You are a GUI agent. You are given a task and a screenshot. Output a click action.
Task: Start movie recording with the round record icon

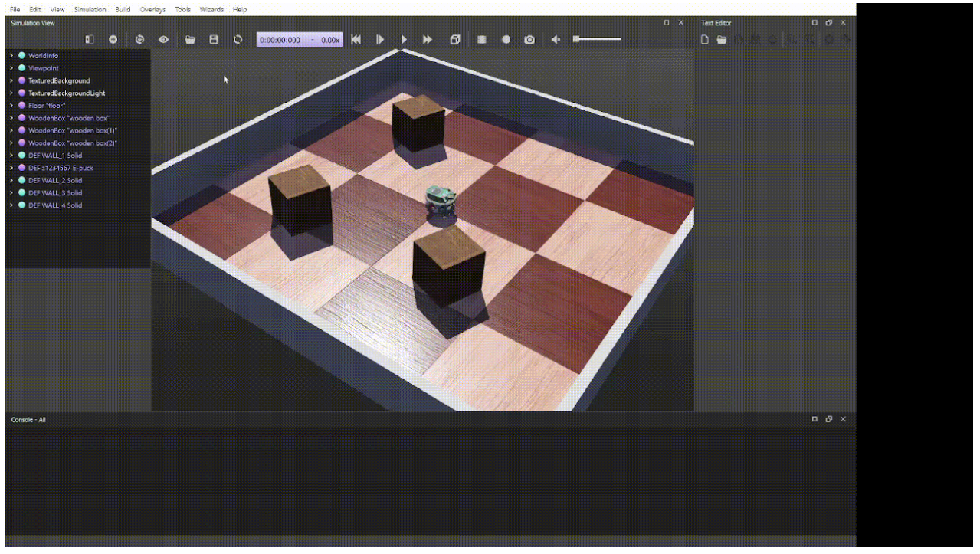(x=506, y=40)
